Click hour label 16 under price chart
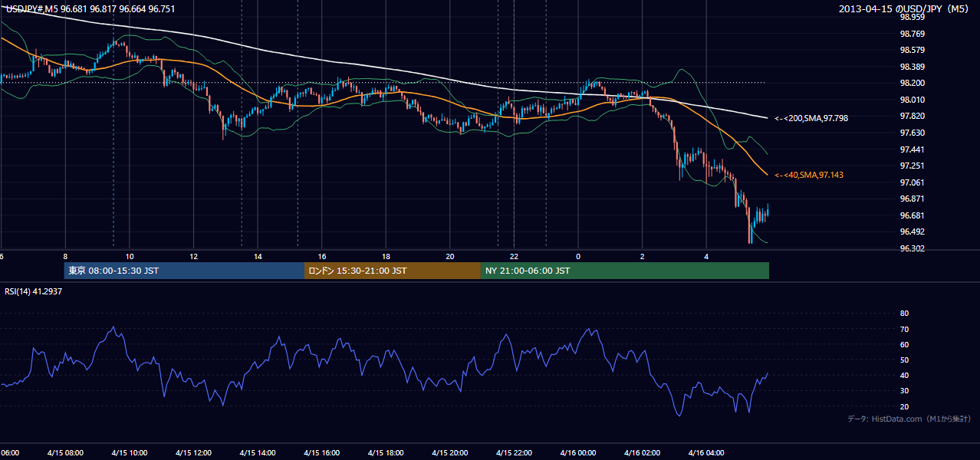 coord(322,256)
